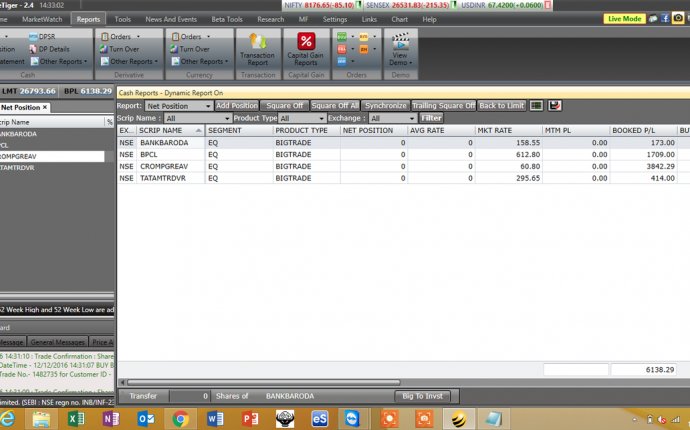Click the Transfer shares quantity field

pos(190,396)
